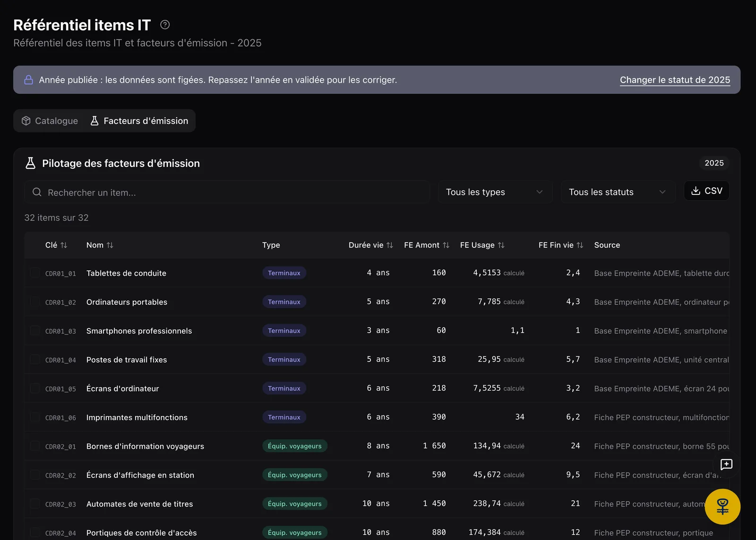This screenshot has height=540, width=756.
Task: Select the Facteurs d'émission tab
Action: (139, 121)
